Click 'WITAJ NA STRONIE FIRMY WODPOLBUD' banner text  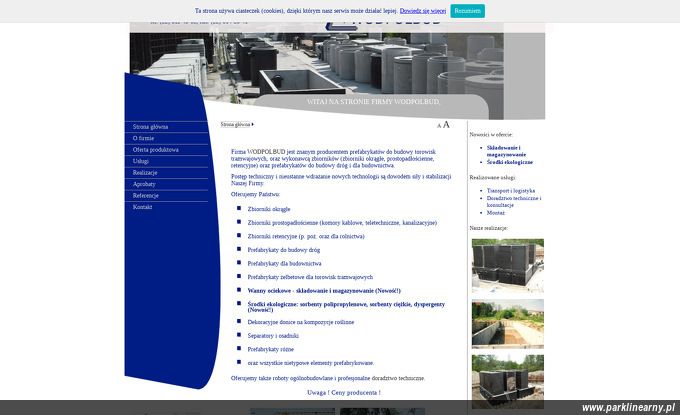click(373, 102)
